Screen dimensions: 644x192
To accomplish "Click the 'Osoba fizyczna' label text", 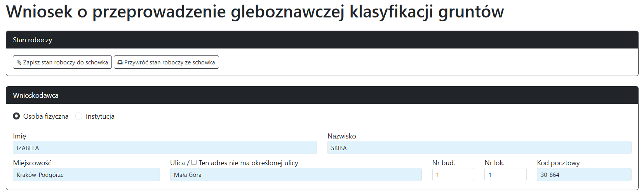I will tap(46, 116).
